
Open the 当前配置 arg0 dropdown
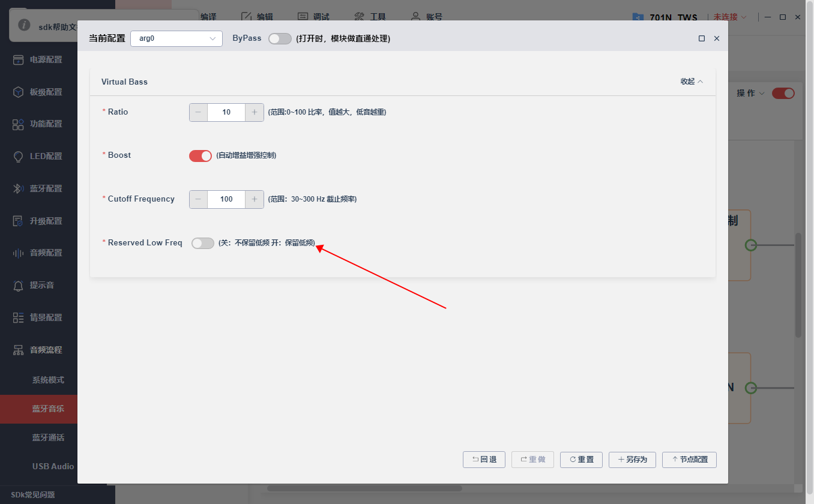(176, 38)
